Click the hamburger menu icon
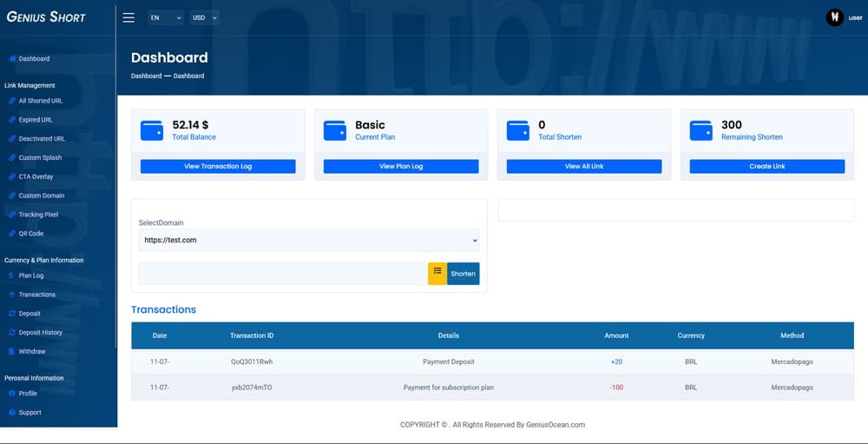 (128, 17)
